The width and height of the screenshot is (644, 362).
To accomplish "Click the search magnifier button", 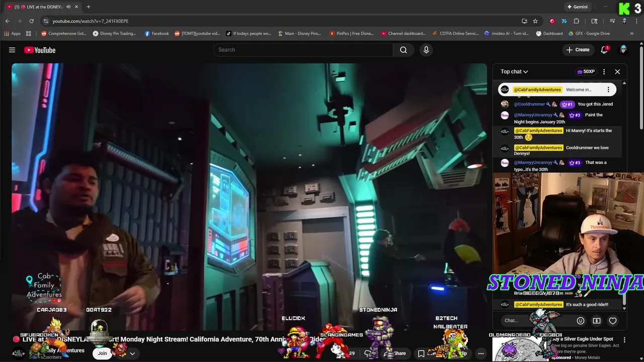I will point(404,50).
